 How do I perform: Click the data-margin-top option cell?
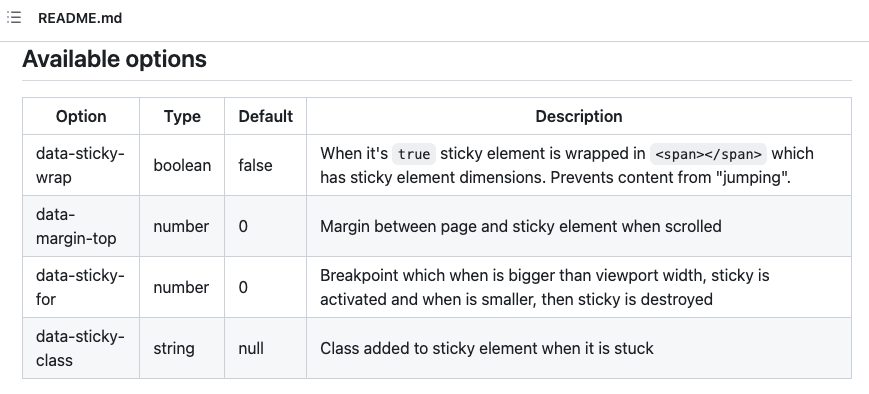point(81,226)
